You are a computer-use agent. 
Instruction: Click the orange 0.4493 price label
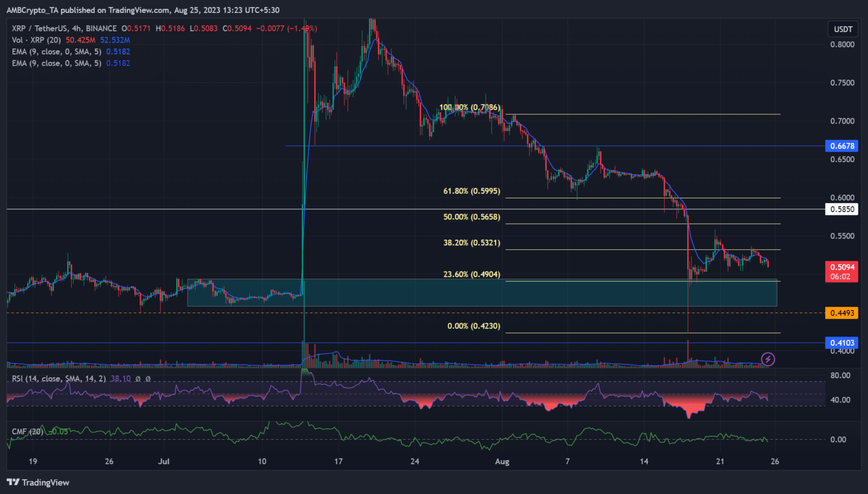pyautogui.click(x=841, y=313)
